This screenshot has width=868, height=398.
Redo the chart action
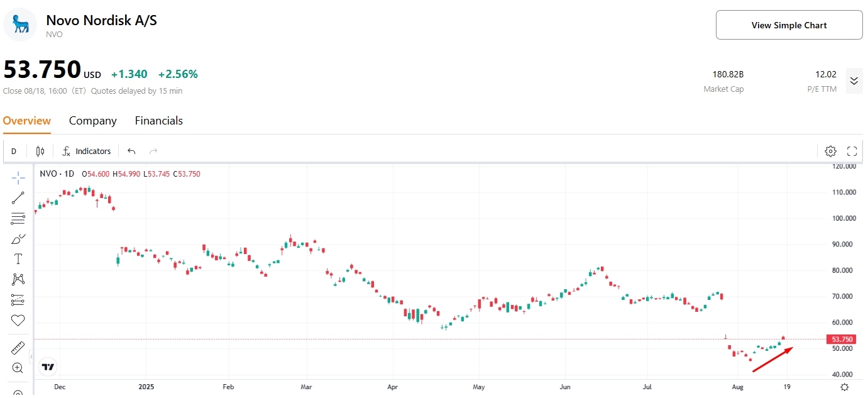[x=153, y=151]
